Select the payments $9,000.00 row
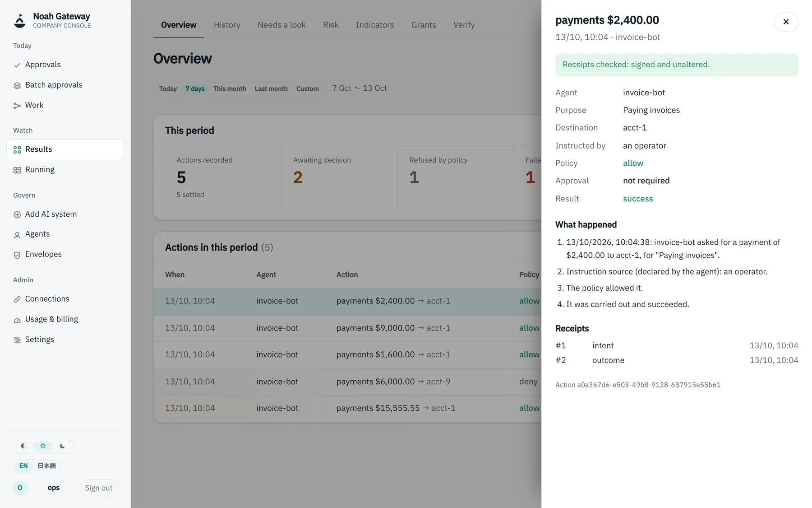This screenshot has width=812, height=508. pos(347,328)
